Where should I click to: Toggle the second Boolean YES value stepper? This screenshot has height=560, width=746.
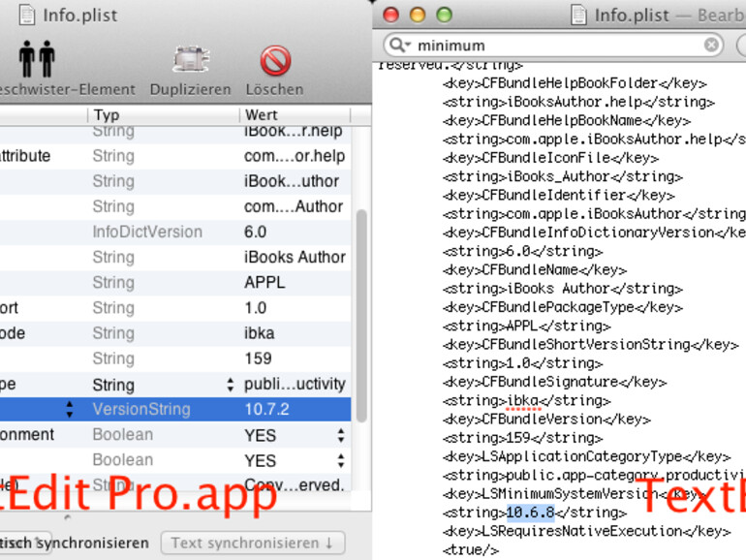pos(341,460)
